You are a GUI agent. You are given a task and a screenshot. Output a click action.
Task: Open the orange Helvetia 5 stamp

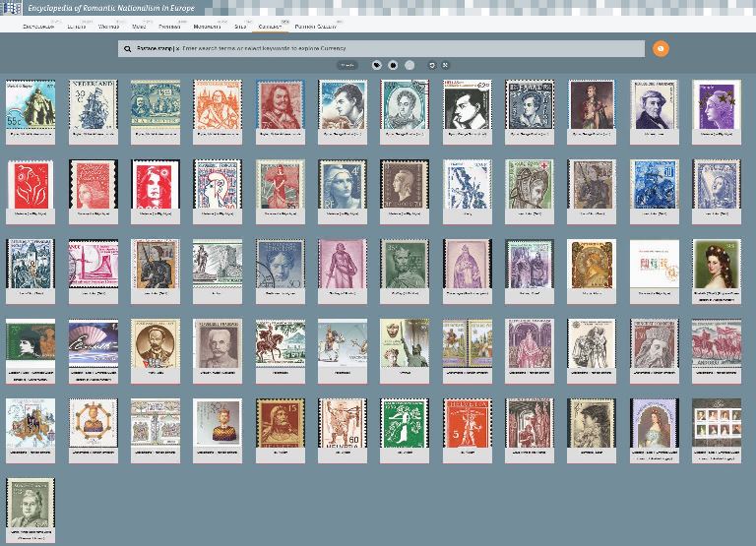(x=468, y=423)
